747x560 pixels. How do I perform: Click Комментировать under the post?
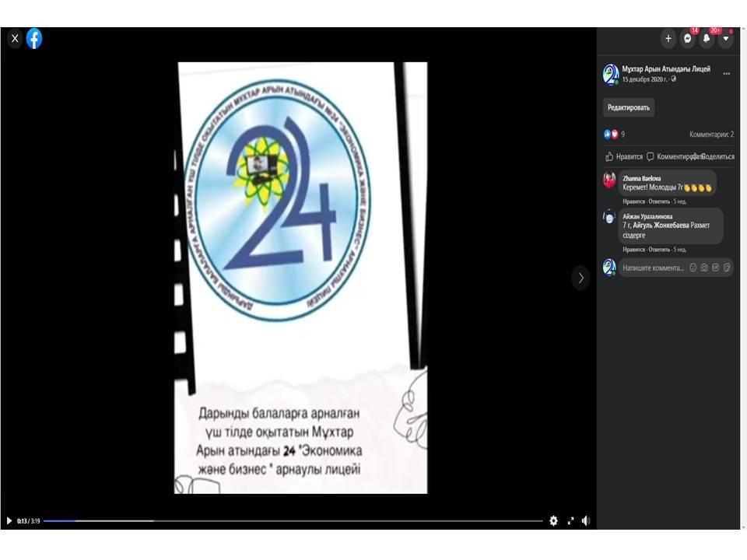point(674,156)
